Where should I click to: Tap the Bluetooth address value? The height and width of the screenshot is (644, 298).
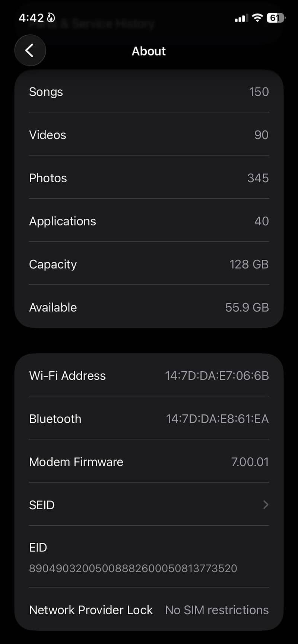tap(217, 419)
